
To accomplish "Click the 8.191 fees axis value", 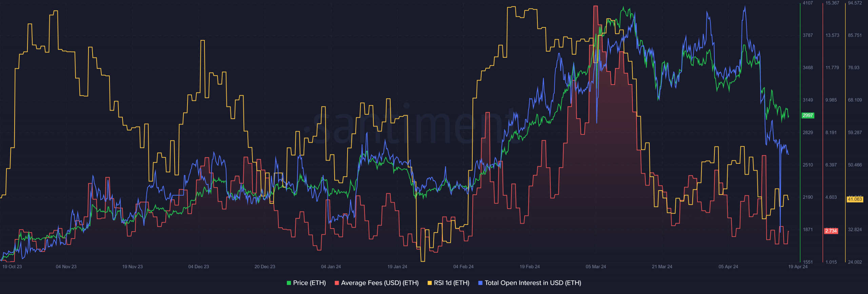I will 831,133.
